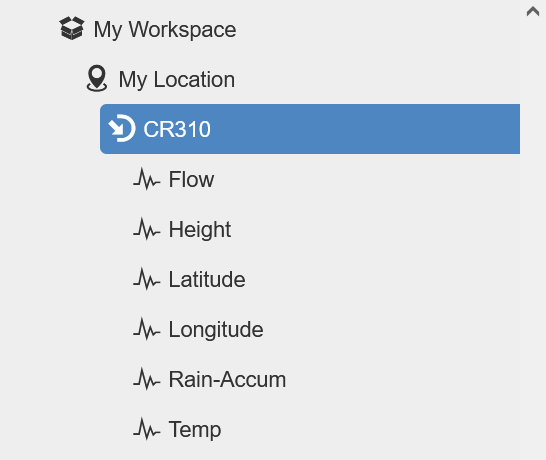Click the Latitude waveform icon
The height and width of the screenshot is (460, 546).
pos(147,279)
